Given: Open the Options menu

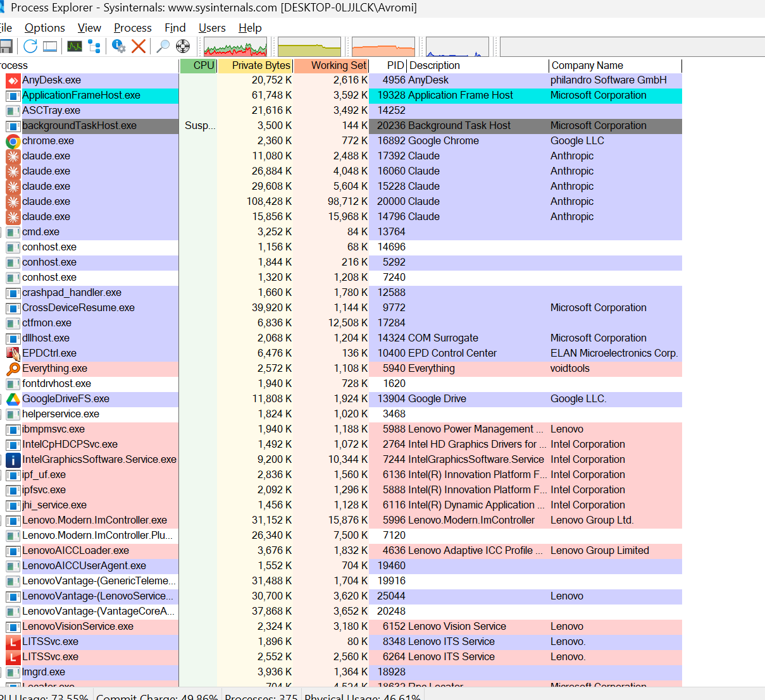Looking at the screenshot, I should tap(44, 28).
